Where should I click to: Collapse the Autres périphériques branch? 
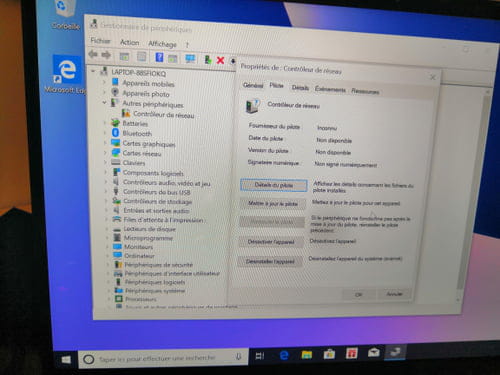point(104,103)
